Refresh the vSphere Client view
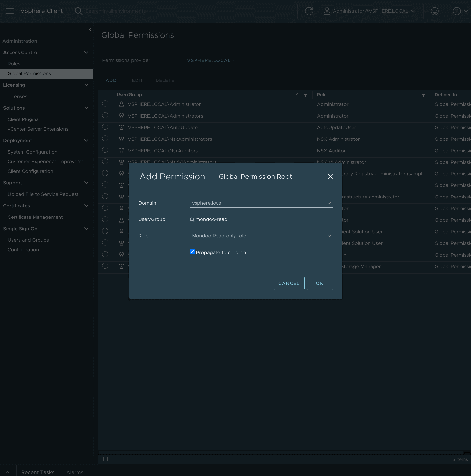The image size is (471, 476). [x=309, y=11]
